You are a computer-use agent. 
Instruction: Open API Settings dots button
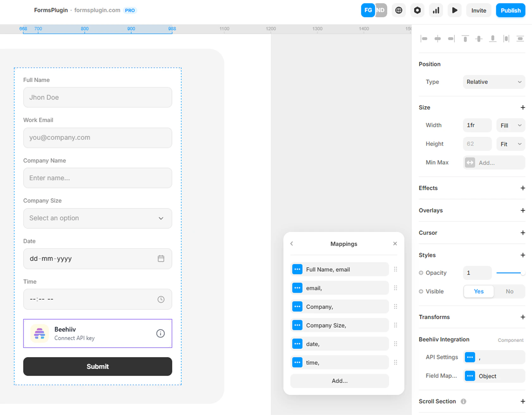[x=470, y=357]
